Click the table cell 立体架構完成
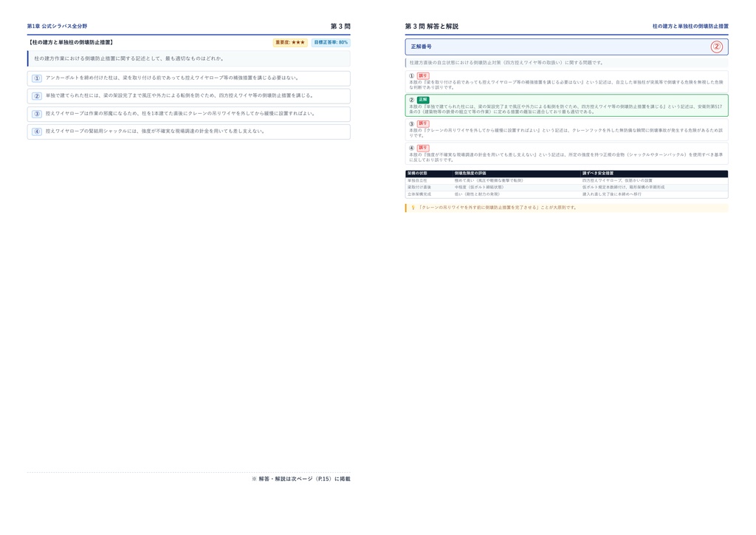The image size is (756, 535). point(419,194)
